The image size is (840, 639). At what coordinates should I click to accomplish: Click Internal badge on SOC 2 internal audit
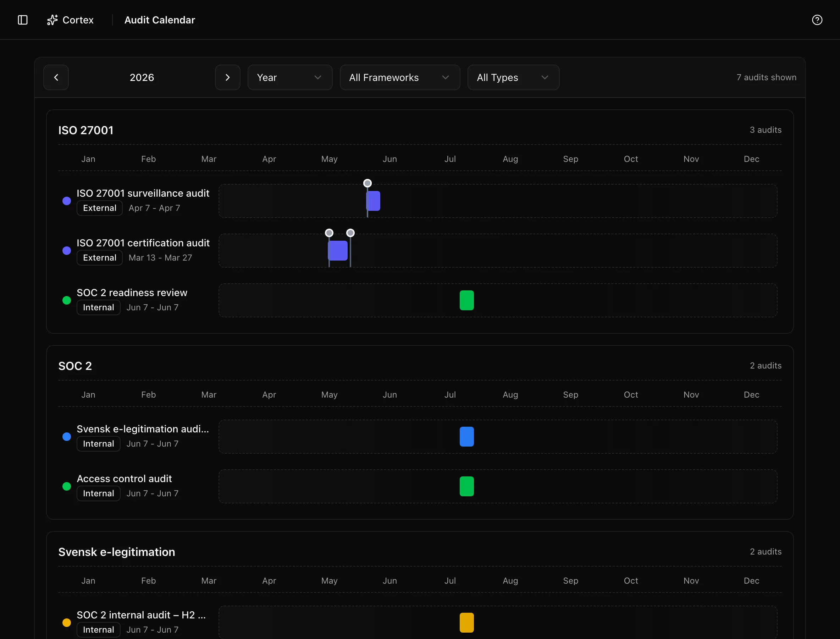click(x=99, y=629)
